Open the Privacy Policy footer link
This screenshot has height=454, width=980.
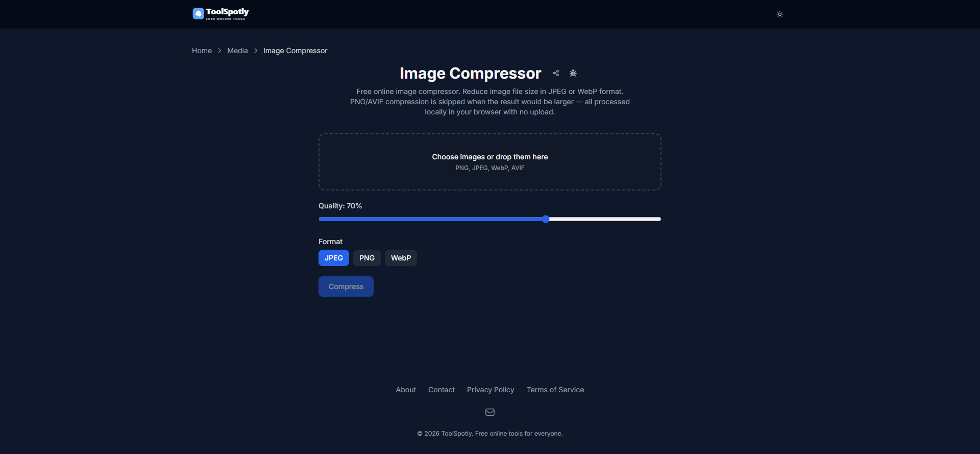(x=491, y=390)
